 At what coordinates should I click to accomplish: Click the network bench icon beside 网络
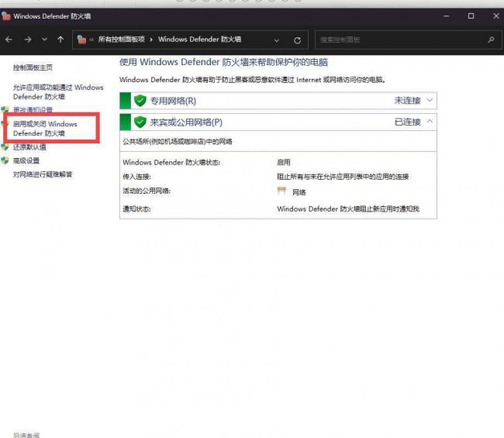click(281, 191)
